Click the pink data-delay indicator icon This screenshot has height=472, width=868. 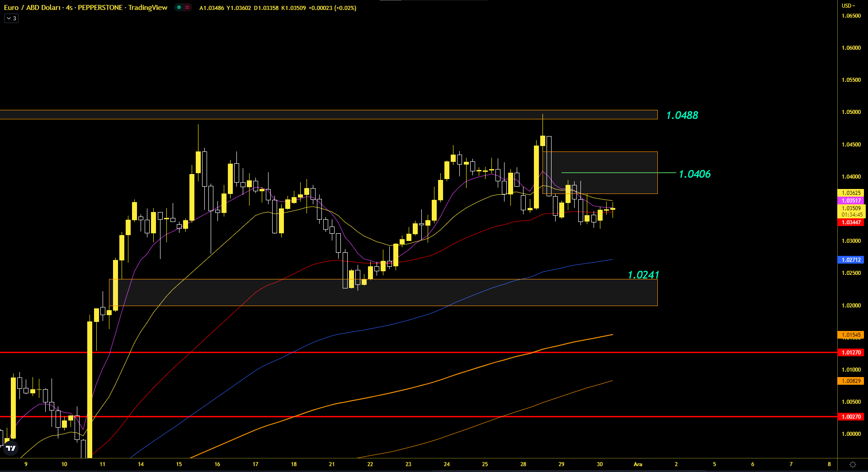[187, 8]
